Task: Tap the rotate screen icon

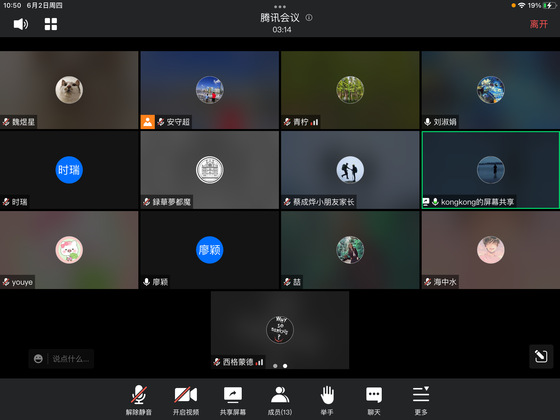Action: point(541,356)
